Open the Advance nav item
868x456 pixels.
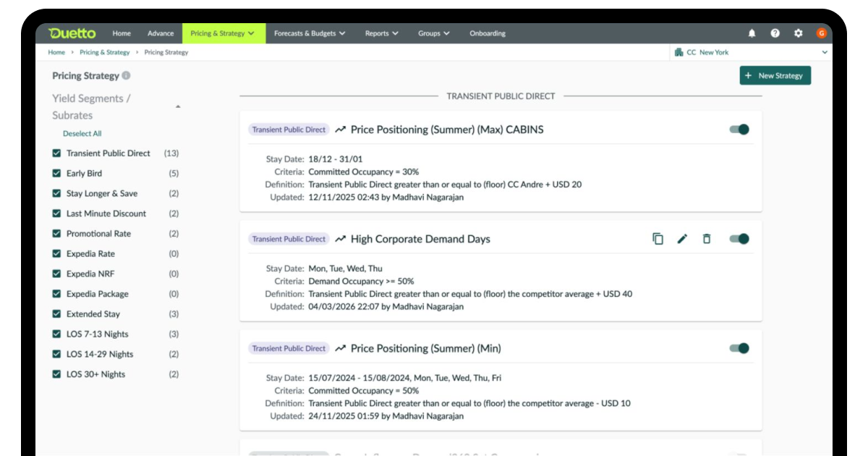161,33
